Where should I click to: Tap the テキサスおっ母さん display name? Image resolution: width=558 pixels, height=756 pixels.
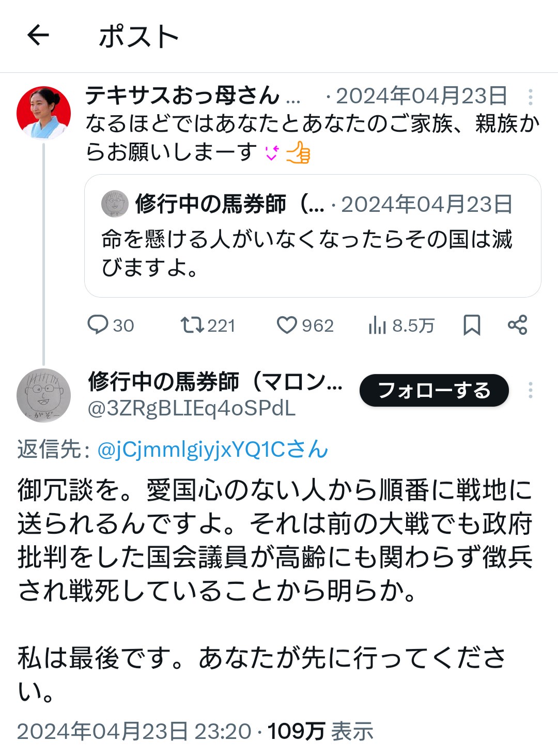click(x=182, y=96)
